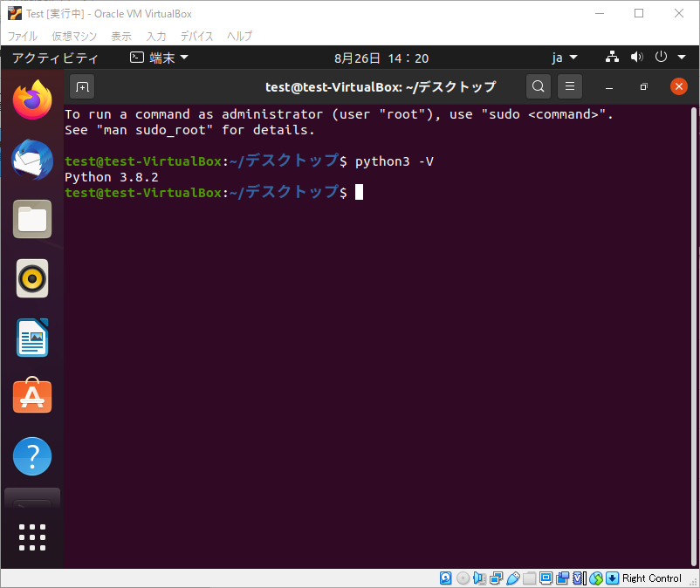Open the 端末 app menu

159,58
